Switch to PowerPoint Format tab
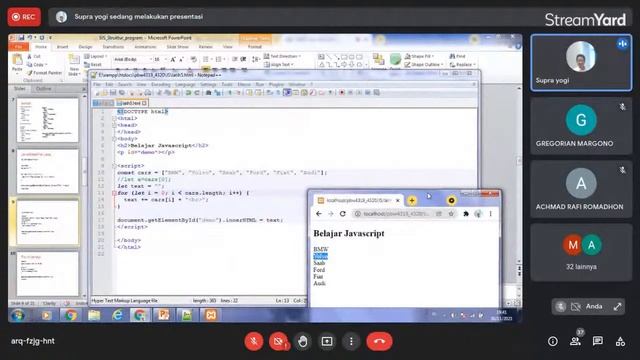The width and height of the screenshot is (640, 360). [255, 47]
